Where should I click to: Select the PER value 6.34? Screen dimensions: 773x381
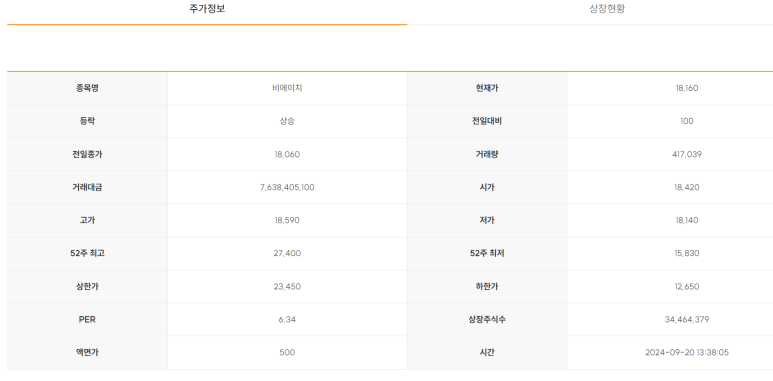287,319
